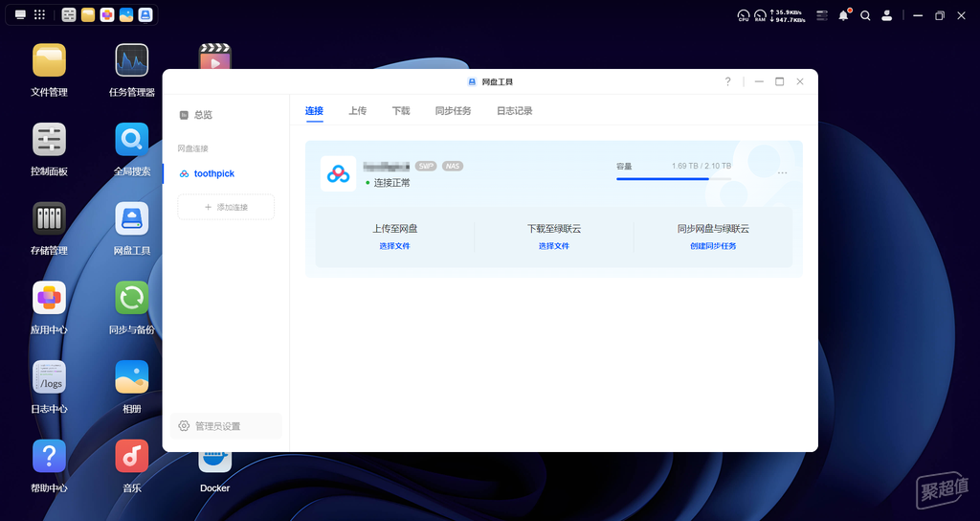
Task: Click the SVIP badge on connection card
Action: [426, 166]
